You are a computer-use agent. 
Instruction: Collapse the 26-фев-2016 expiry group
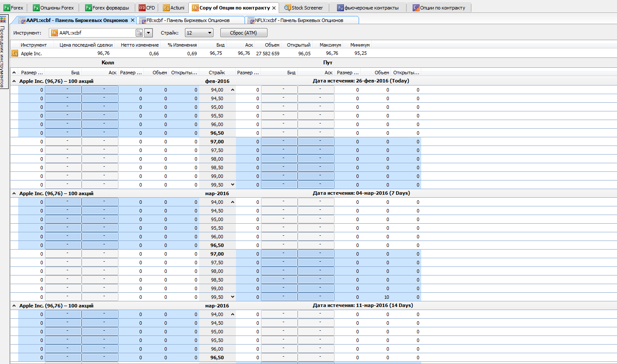[14, 81]
